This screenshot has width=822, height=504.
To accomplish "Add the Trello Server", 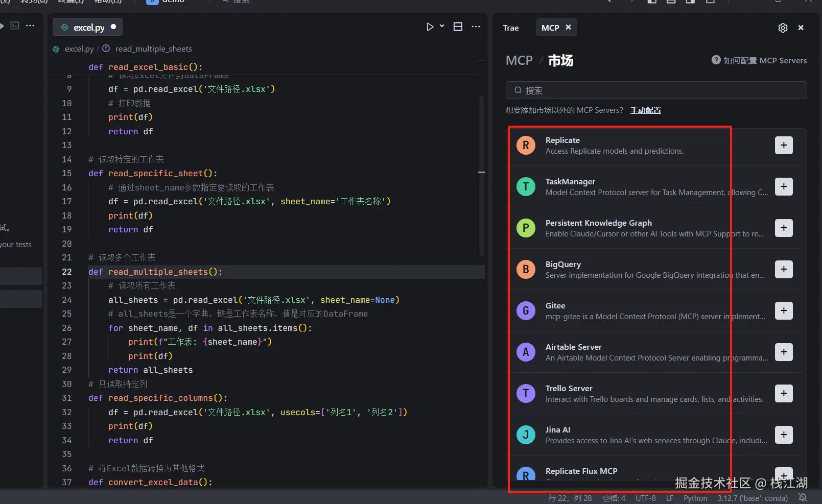I will (784, 393).
